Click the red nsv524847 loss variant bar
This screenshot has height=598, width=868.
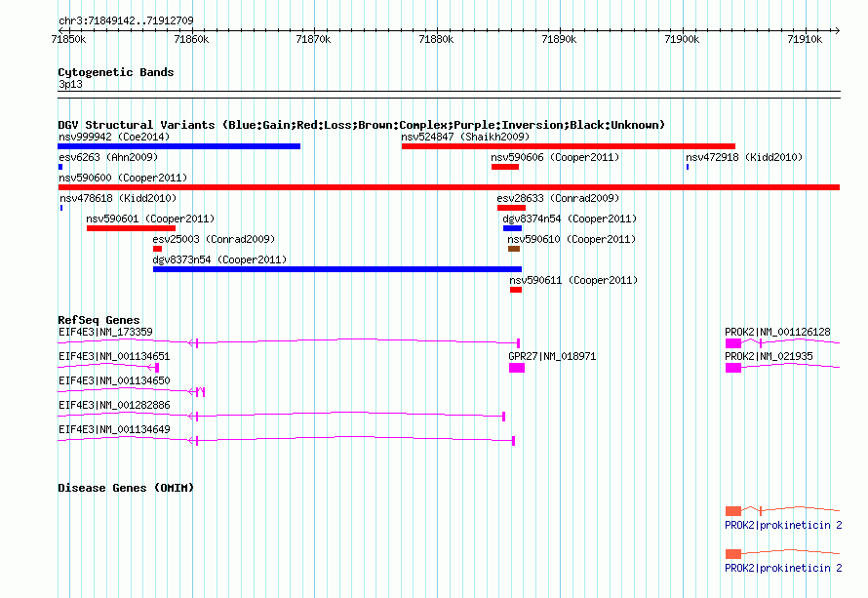[569, 146]
